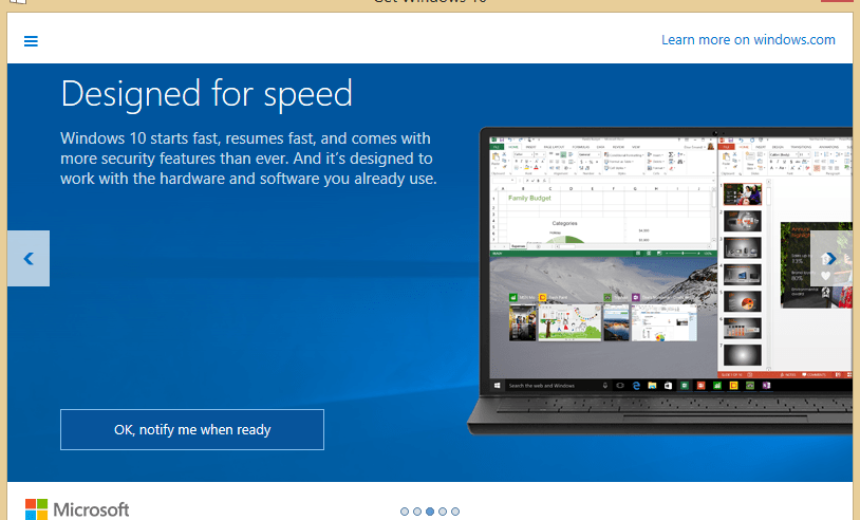
Task: Select the fourth page indicator dot
Action: click(x=442, y=511)
